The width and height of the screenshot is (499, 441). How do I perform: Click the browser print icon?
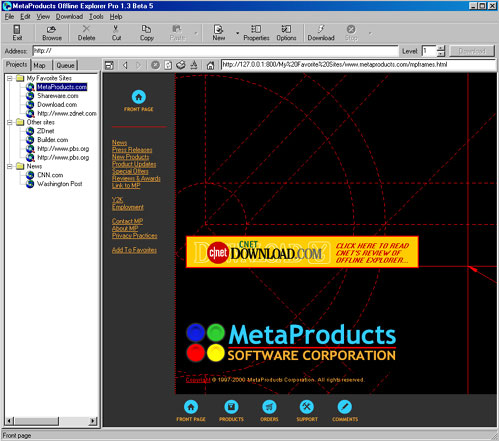tap(181, 65)
